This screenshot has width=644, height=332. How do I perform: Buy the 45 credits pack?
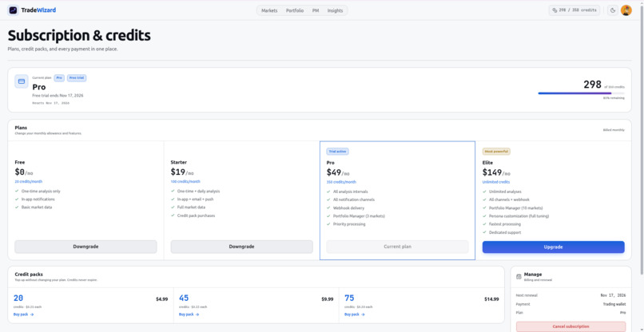click(189, 314)
